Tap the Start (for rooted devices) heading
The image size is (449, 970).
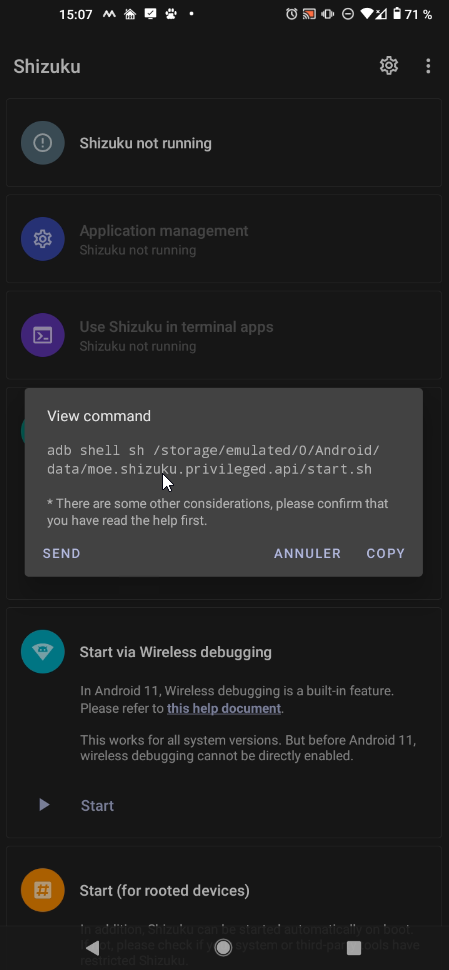[165, 891]
